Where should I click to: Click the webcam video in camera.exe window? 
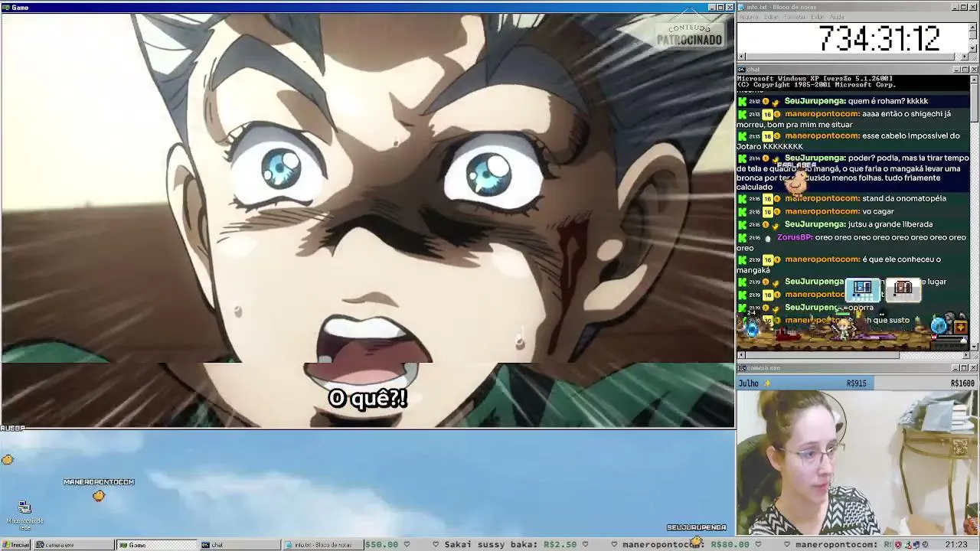[x=857, y=461]
